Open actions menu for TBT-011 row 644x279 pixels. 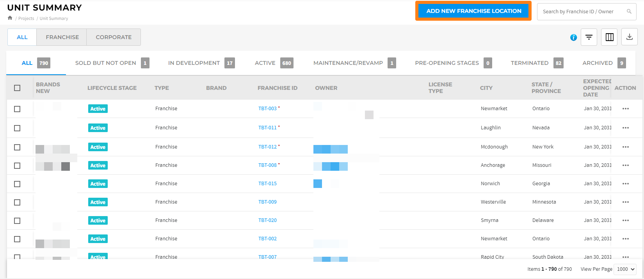[x=626, y=128]
